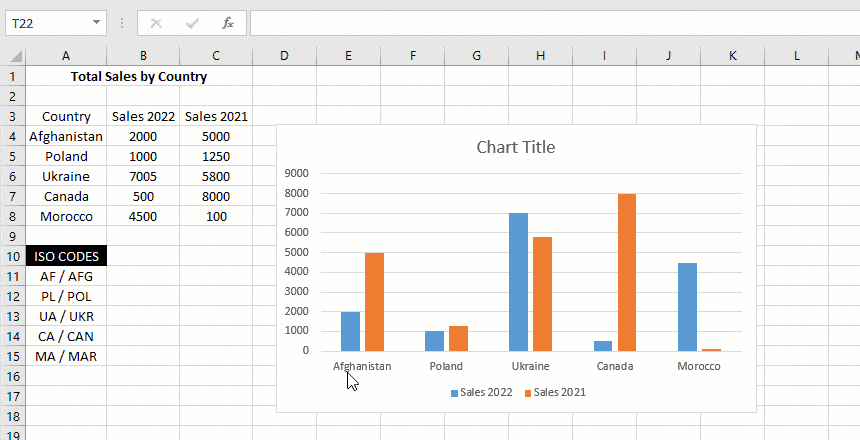Image resolution: width=860 pixels, height=440 pixels.
Task: Select column L header
Action: 796,55
